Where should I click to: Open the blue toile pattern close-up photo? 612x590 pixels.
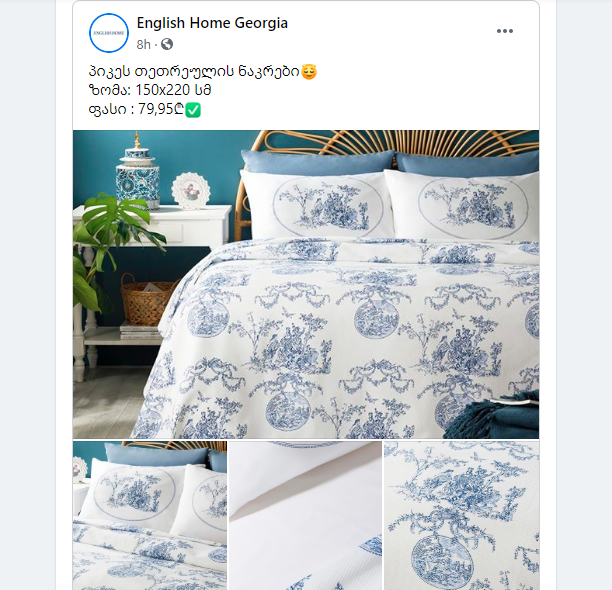[x=461, y=515]
